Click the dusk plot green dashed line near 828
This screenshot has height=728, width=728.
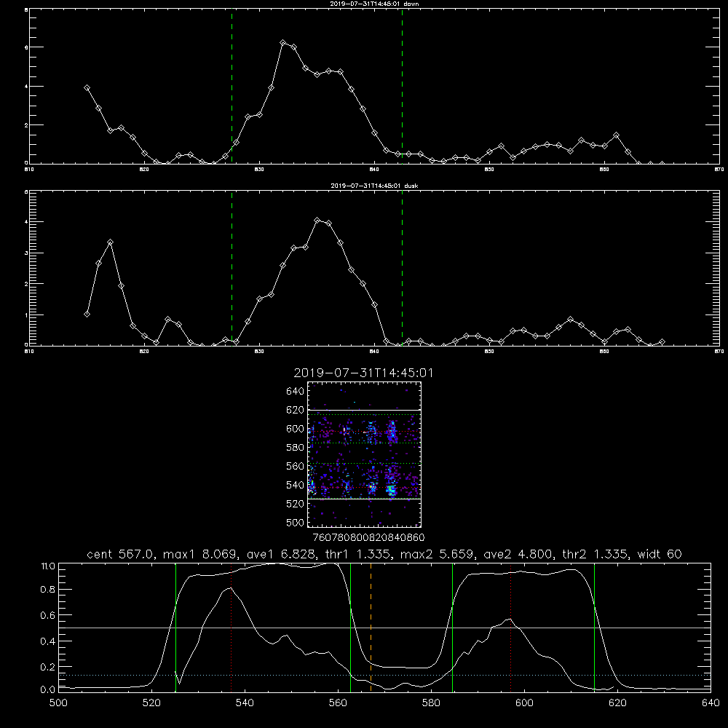232,269
